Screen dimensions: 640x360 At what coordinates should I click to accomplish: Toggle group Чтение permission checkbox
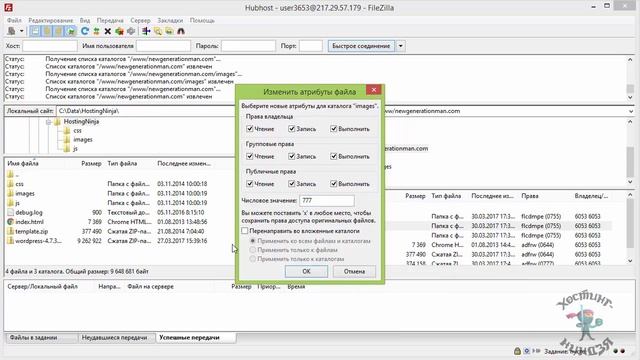[x=250, y=156]
